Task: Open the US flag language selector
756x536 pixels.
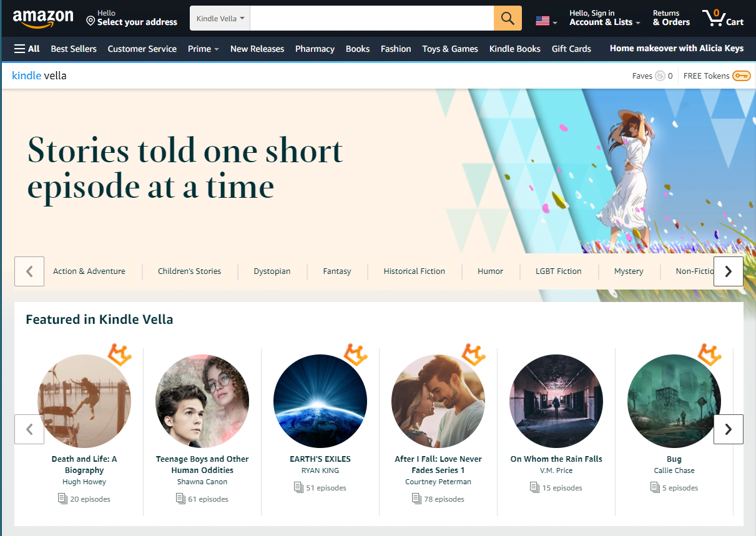Action: (546, 21)
